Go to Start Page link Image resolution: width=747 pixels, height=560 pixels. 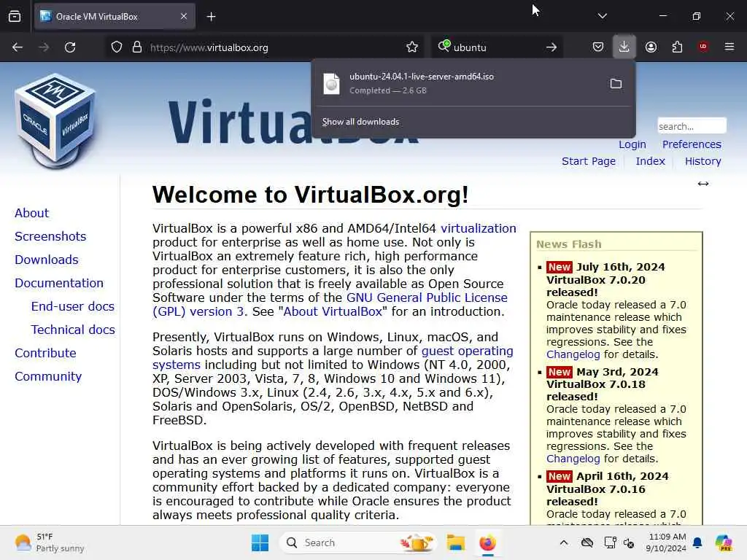click(589, 161)
